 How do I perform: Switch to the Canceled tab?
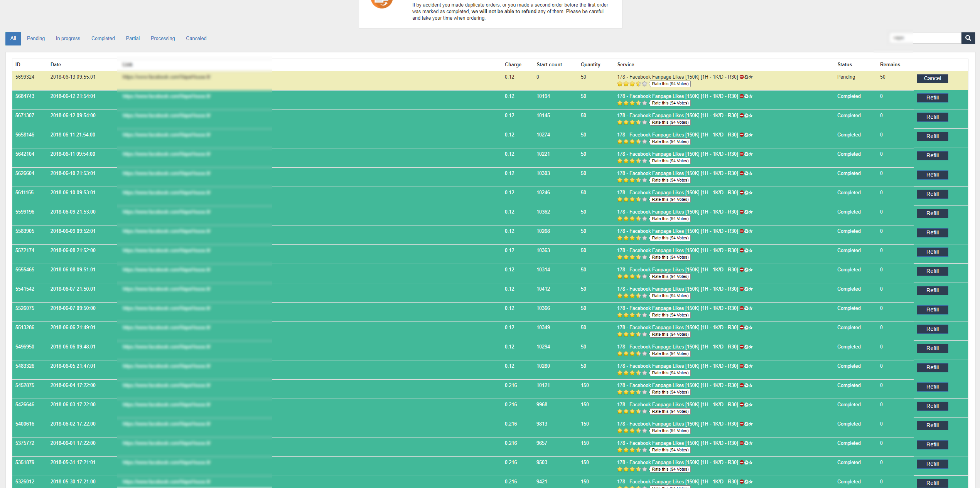tap(196, 39)
